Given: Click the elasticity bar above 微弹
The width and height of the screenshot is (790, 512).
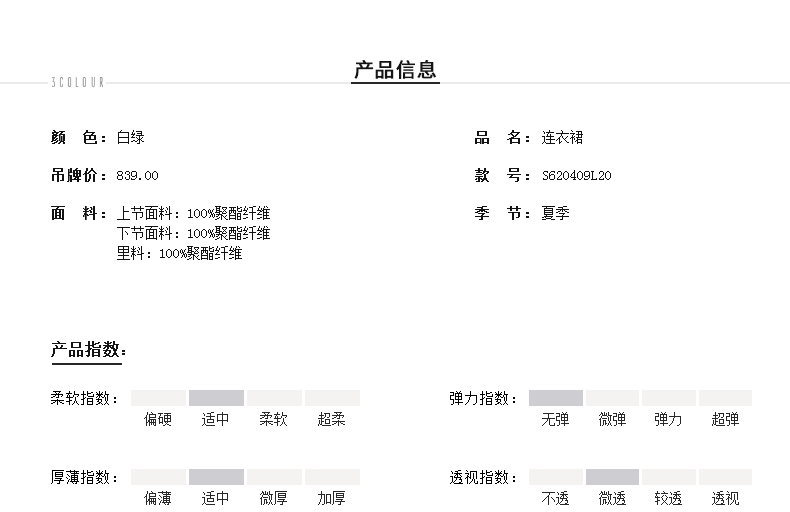Looking at the screenshot, I should click(613, 398).
